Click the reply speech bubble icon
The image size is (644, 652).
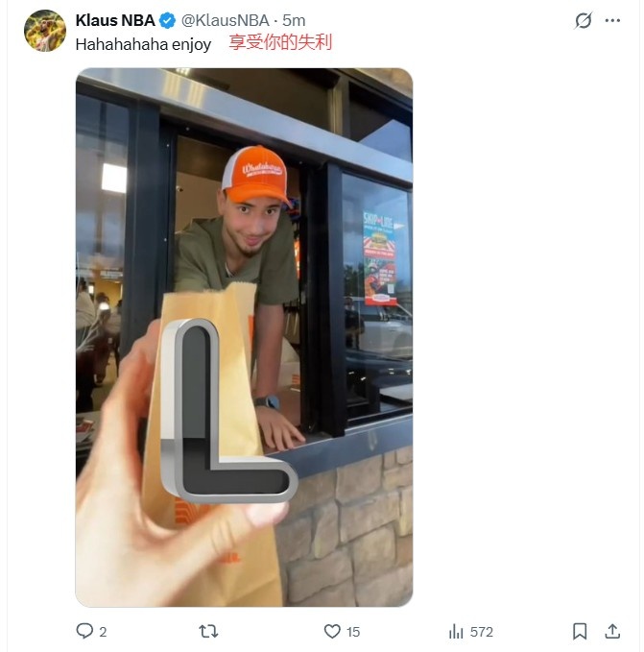coord(84,631)
